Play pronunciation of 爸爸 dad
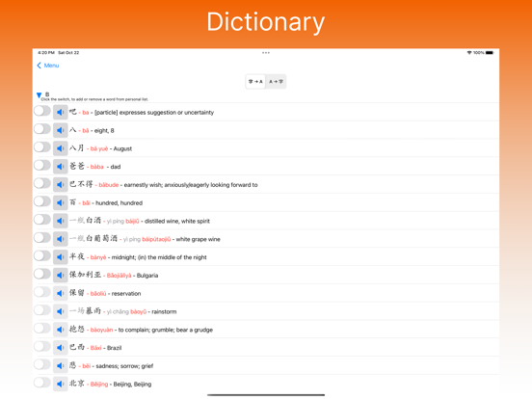Viewport: 532px width, 399px height. click(61, 167)
